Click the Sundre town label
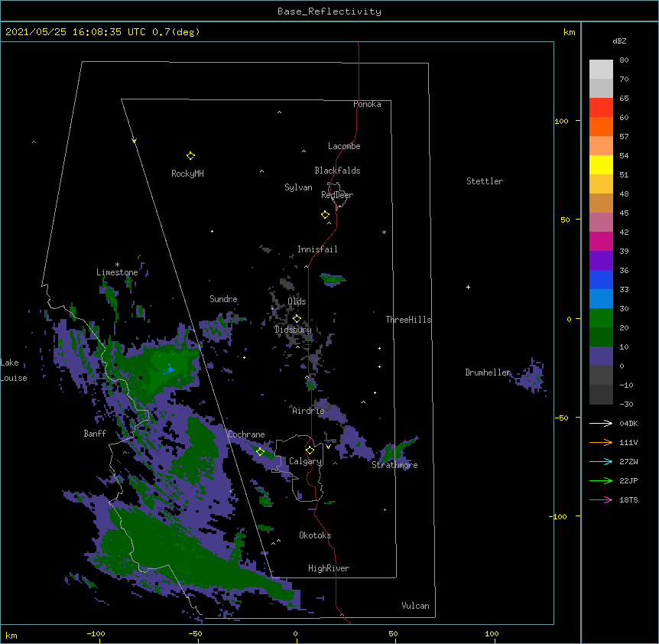Image resolution: width=659 pixels, height=644 pixels. click(x=223, y=299)
